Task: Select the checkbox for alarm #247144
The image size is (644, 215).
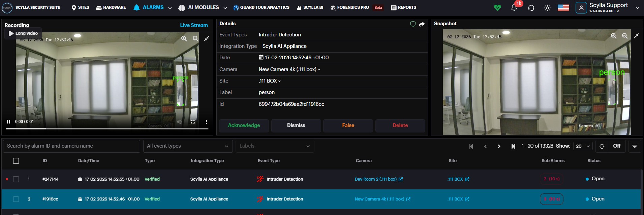Action: (x=16, y=179)
